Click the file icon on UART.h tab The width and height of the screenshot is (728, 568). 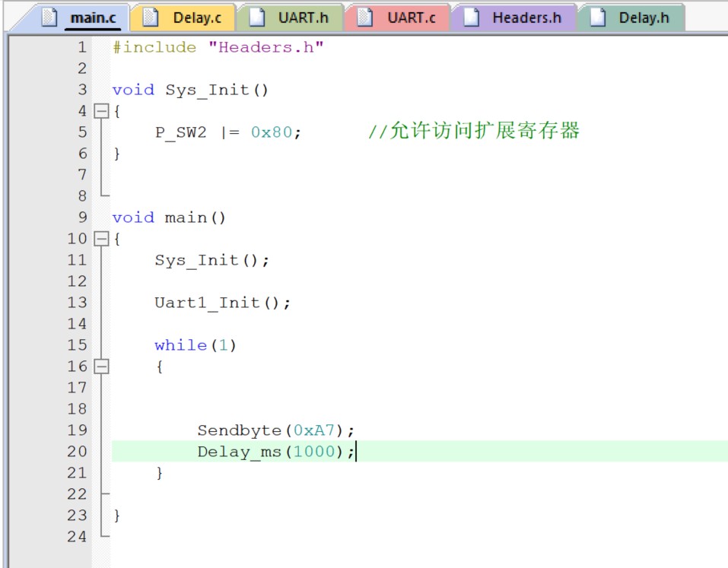(x=258, y=17)
